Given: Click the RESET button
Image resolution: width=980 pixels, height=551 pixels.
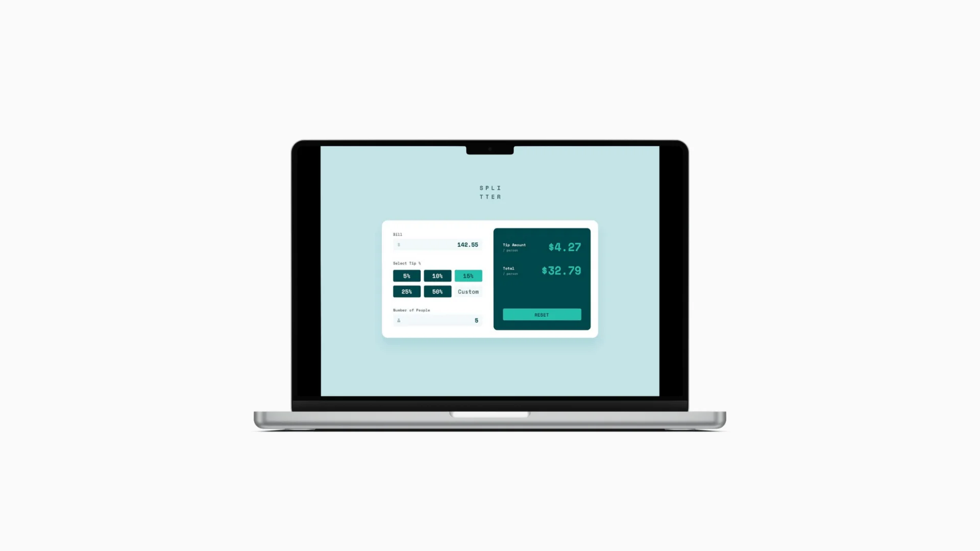Looking at the screenshot, I should (x=542, y=315).
